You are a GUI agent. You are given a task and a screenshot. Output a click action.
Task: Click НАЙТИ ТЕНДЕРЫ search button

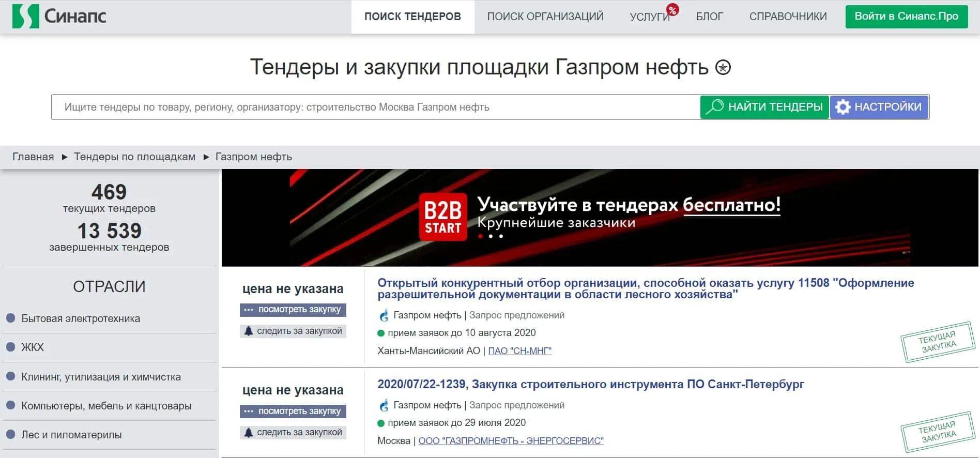(x=764, y=107)
